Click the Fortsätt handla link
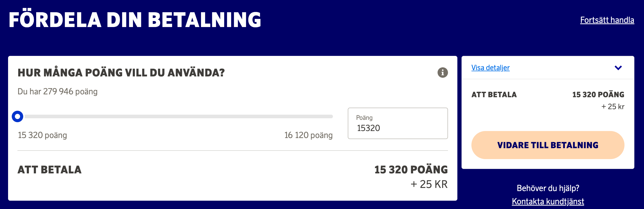This screenshot has width=644, height=209. [607, 20]
